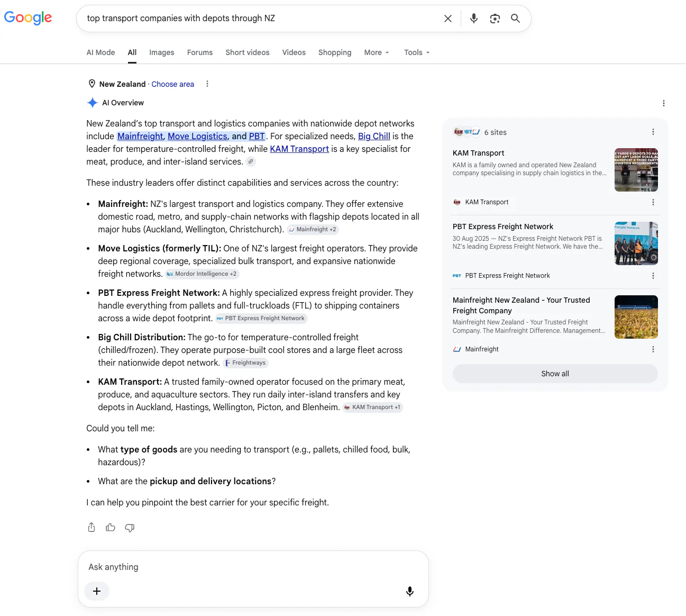Open the Videos tab
Screen dimensions: 686x616
tap(294, 52)
